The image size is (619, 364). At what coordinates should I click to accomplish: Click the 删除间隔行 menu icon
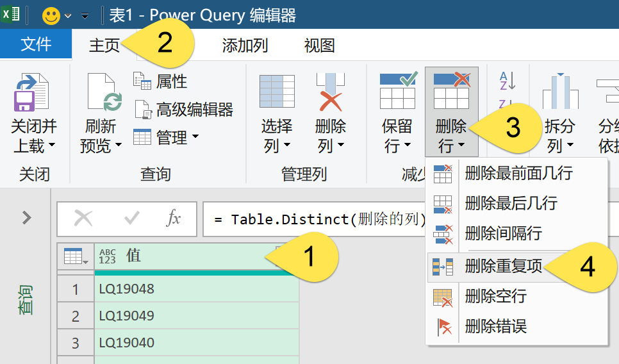coord(443,234)
